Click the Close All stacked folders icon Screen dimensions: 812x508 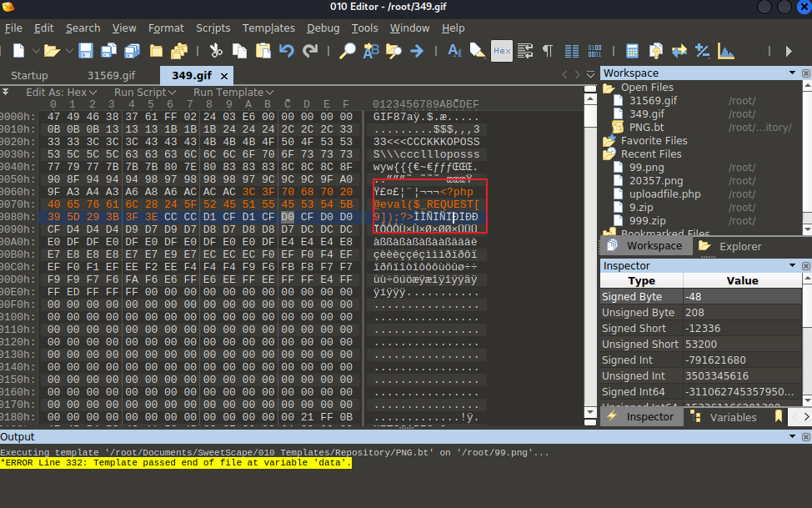(x=179, y=51)
